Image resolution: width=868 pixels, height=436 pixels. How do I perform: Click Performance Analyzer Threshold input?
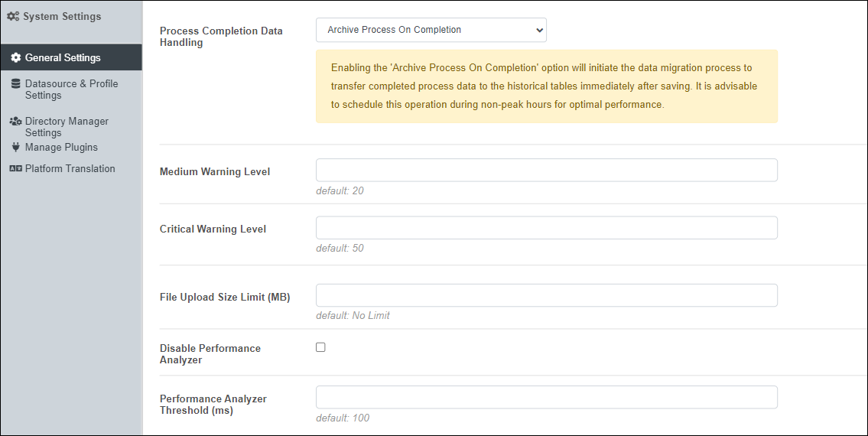(x=546, y=397)
